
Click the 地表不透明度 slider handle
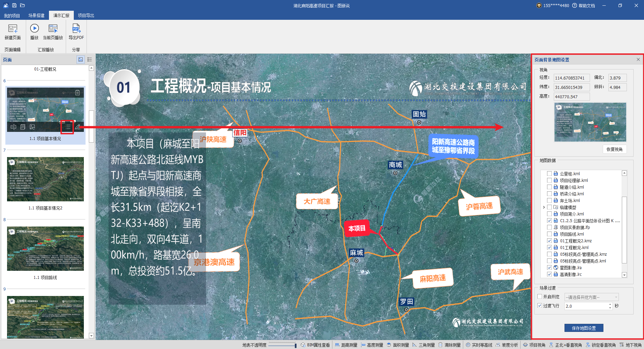click(296, 345)
